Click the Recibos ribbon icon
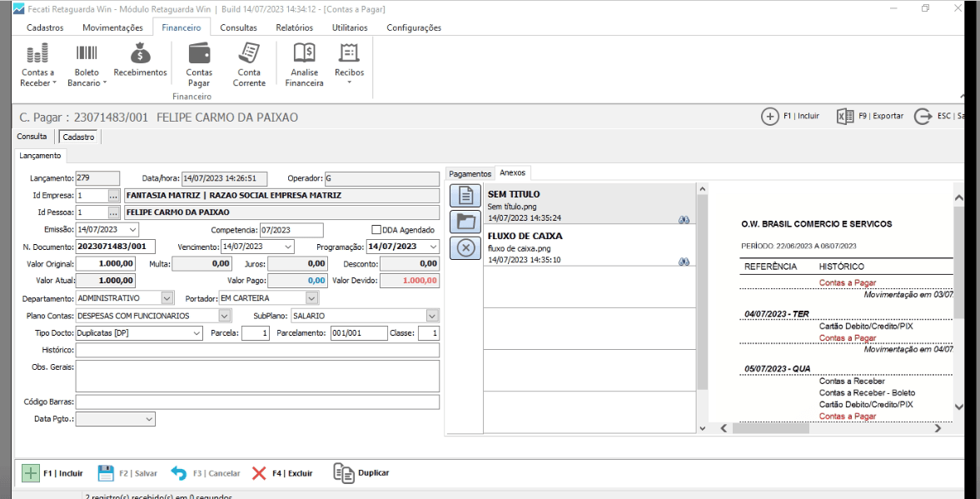 [x=349, y=55]
